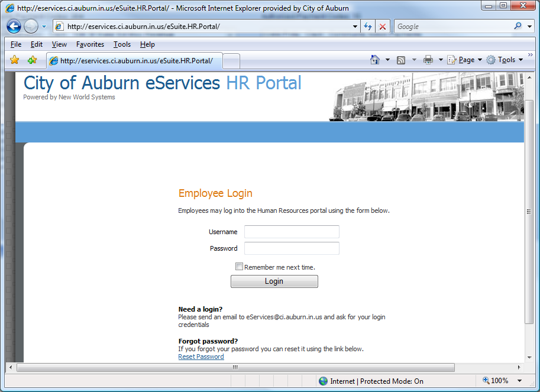Click the horizontal scrollbar thumb
The height and width of the screenshot is (392, 540).
pos(235,367)
